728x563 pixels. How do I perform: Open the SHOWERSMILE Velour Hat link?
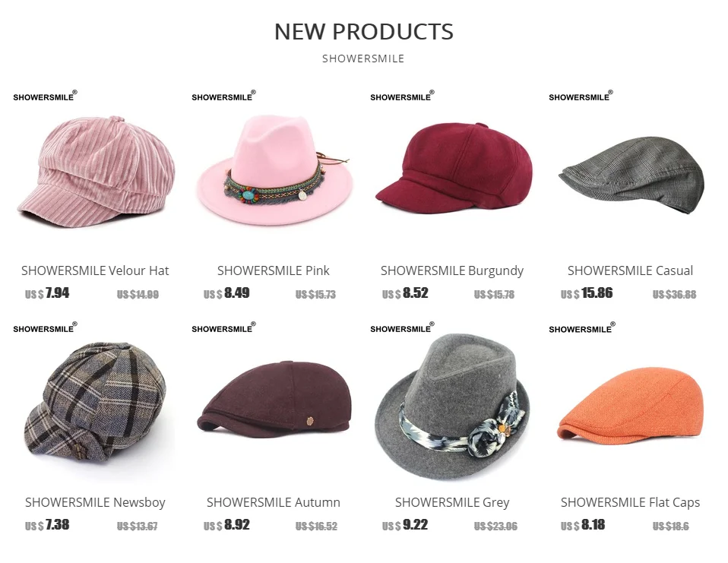coord(95,270)
